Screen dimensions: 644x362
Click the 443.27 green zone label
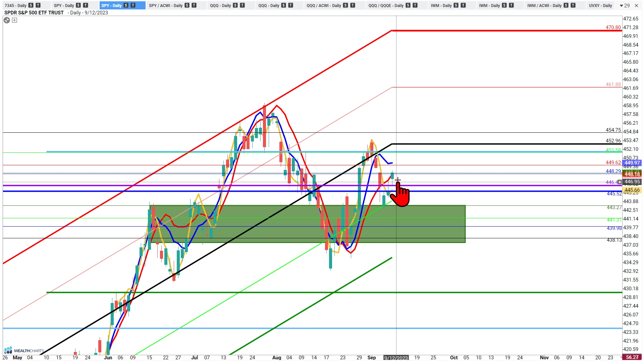click(x=614, y=208)
